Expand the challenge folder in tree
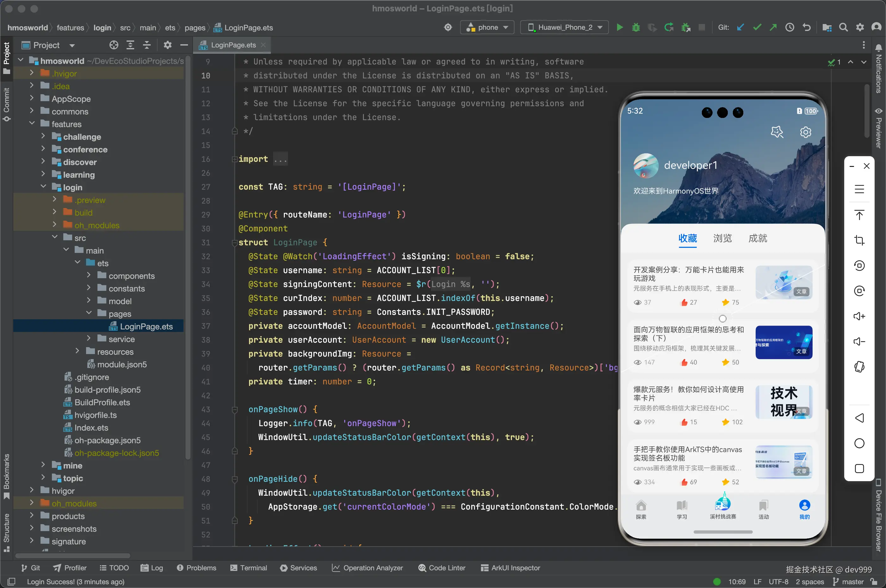This screenshot has height=588, width=886. tap(43, 137)
